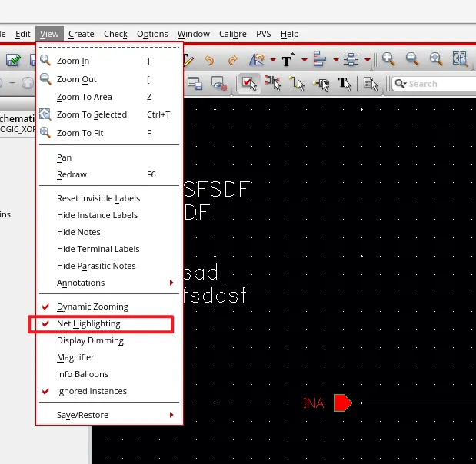Click the Text label T icon
Screen dimensions: 476x464
pyautogui.click(x=288, y=60)
